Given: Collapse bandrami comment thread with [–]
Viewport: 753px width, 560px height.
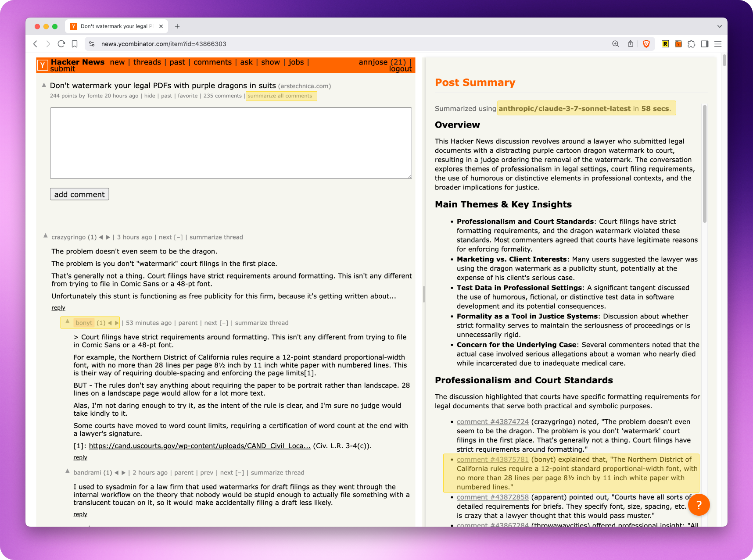Looking at the screenshot, I should pos(240,473).
